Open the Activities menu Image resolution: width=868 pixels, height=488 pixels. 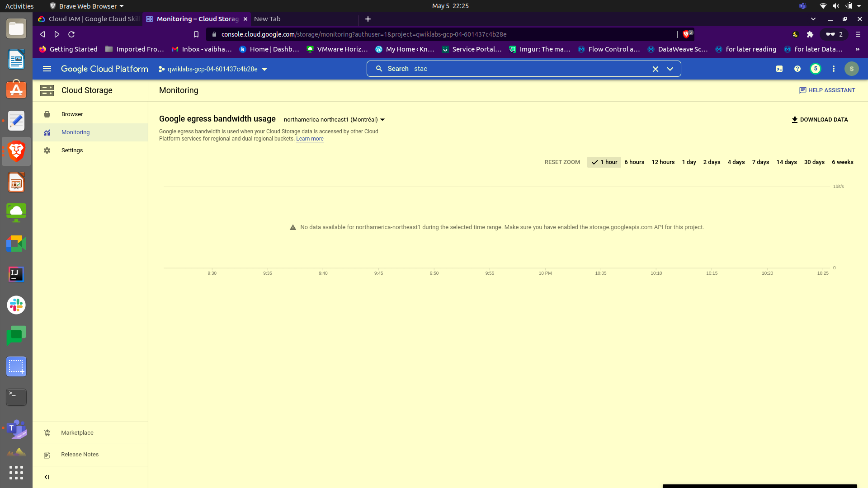[x=19, y=6]
